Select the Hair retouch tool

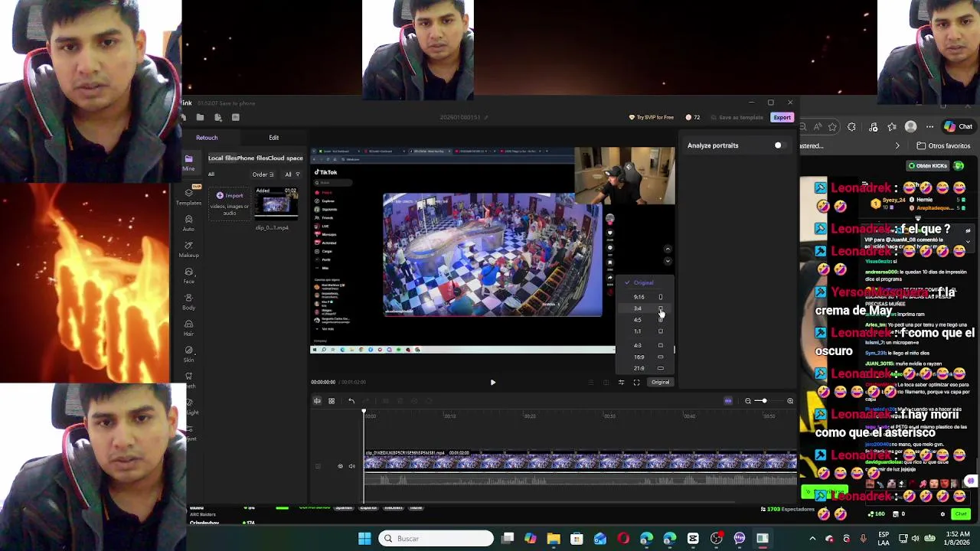click(x=188, y=328)
